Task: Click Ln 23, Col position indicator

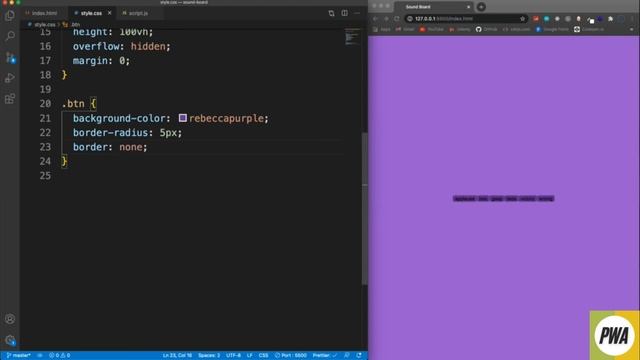Action: tap(177, 356)
